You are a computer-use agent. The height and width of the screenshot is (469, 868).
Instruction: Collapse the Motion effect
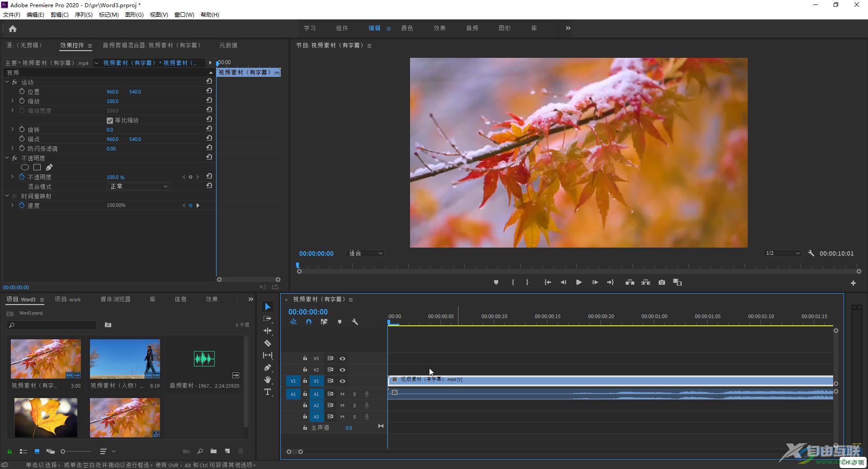pos(7,82)
